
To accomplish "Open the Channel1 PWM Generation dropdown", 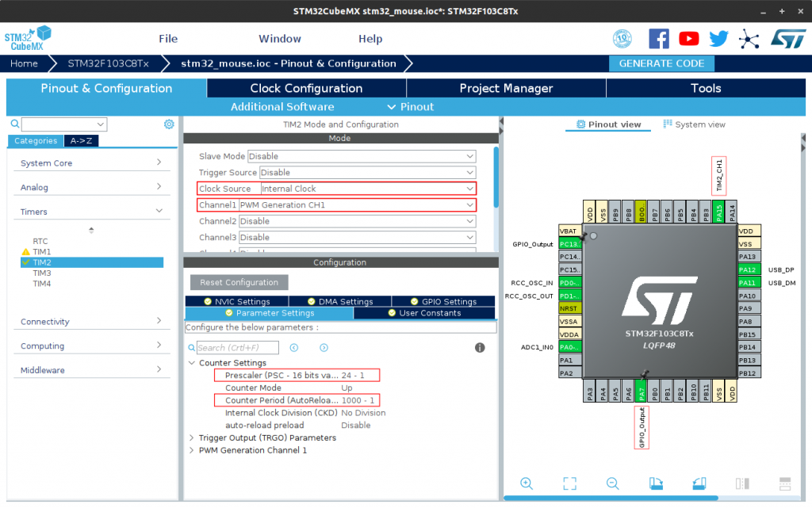I will [x=358, y=204].
